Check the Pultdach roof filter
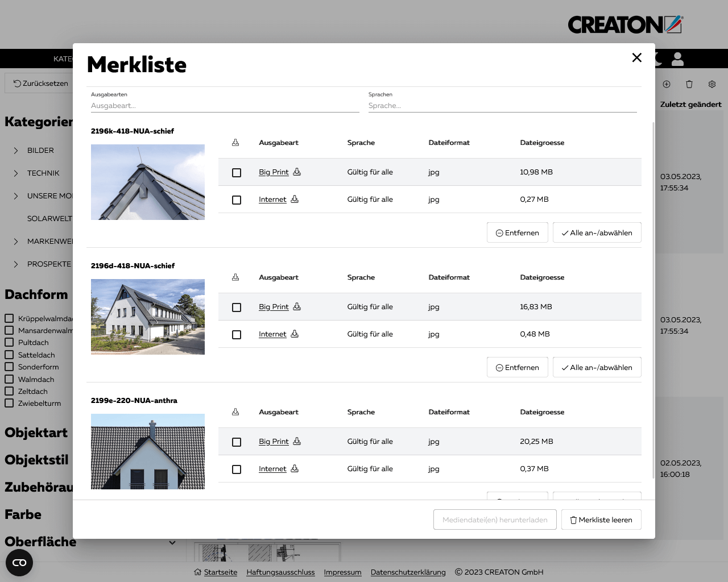This screenshot has height=582, width=728. [x=9, y=342]
